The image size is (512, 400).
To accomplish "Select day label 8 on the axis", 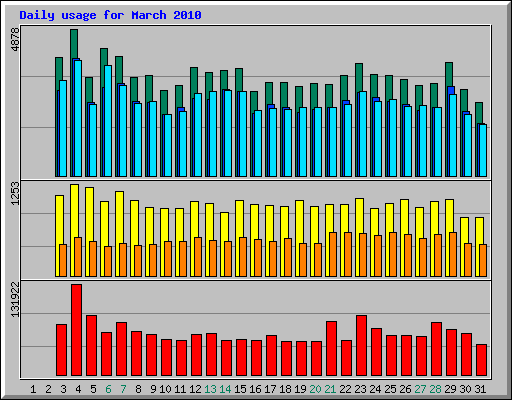I will coord(138,389).
